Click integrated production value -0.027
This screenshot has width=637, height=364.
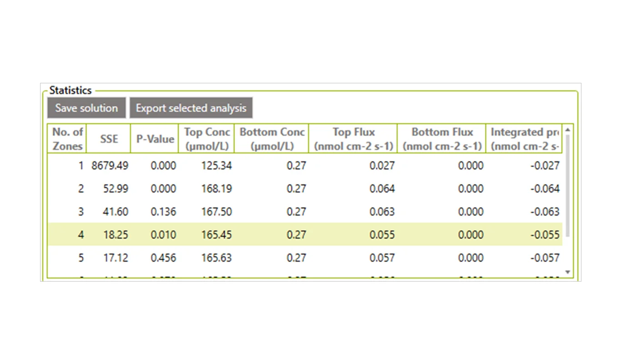[x=545, y=166]
